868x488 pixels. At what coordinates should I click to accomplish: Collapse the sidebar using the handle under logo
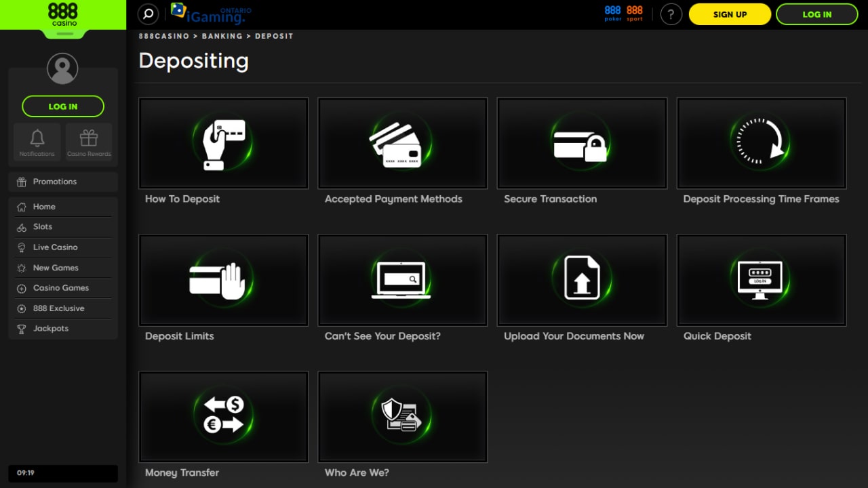(63, 34)
